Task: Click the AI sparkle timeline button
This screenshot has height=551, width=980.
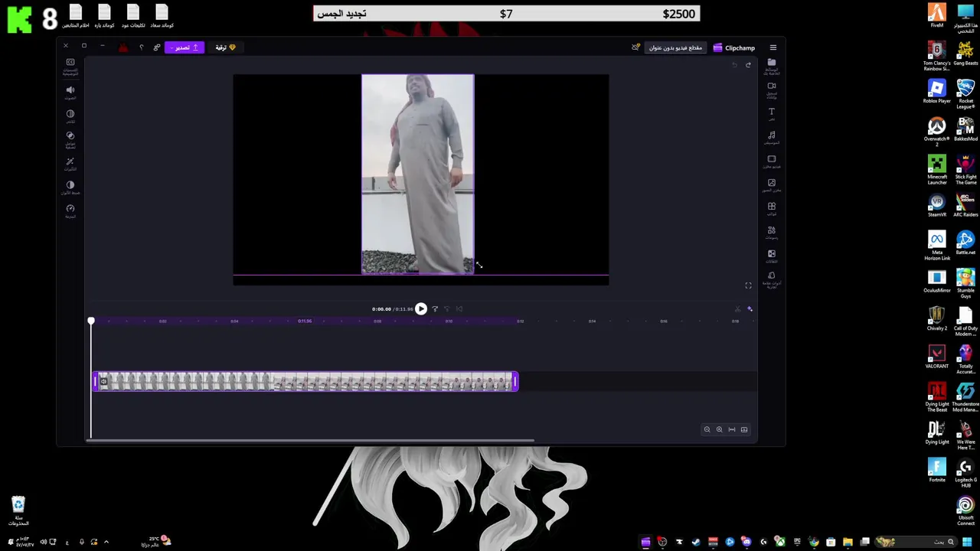Action: [750, 309]
